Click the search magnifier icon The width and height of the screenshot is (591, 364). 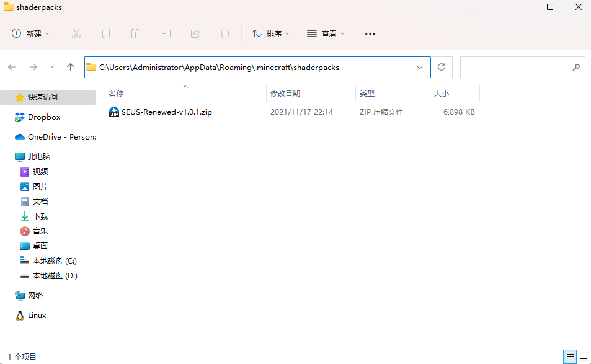[x=576, y=67]
